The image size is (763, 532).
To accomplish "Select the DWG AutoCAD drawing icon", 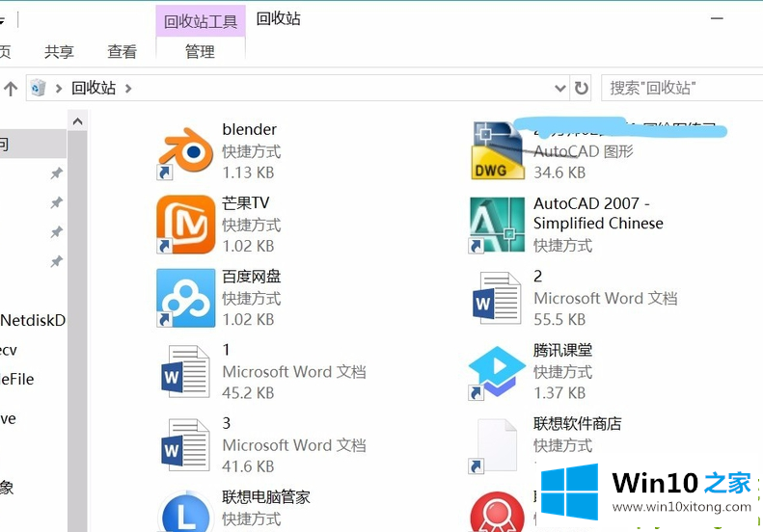I will (x=498, y=150).
